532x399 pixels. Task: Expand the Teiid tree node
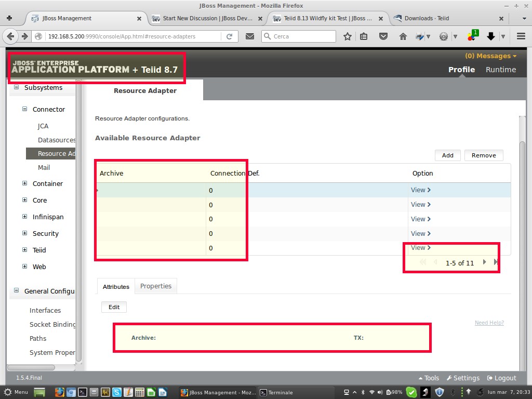[x=24, y=250]
